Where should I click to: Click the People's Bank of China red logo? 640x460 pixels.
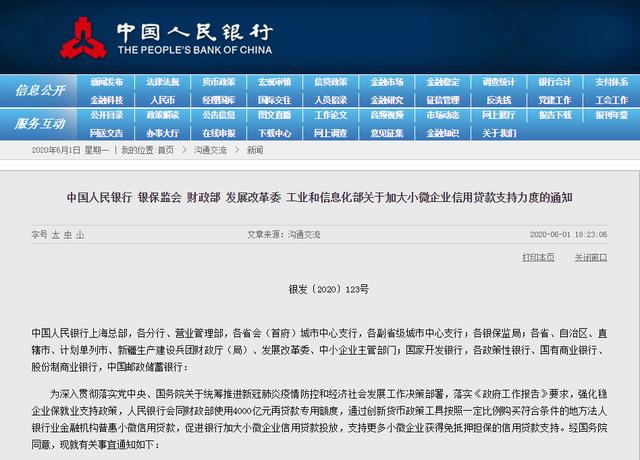point(83,38)
